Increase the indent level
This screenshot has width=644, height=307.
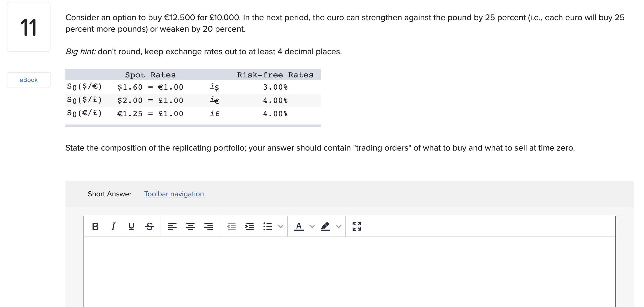[250, 226]
